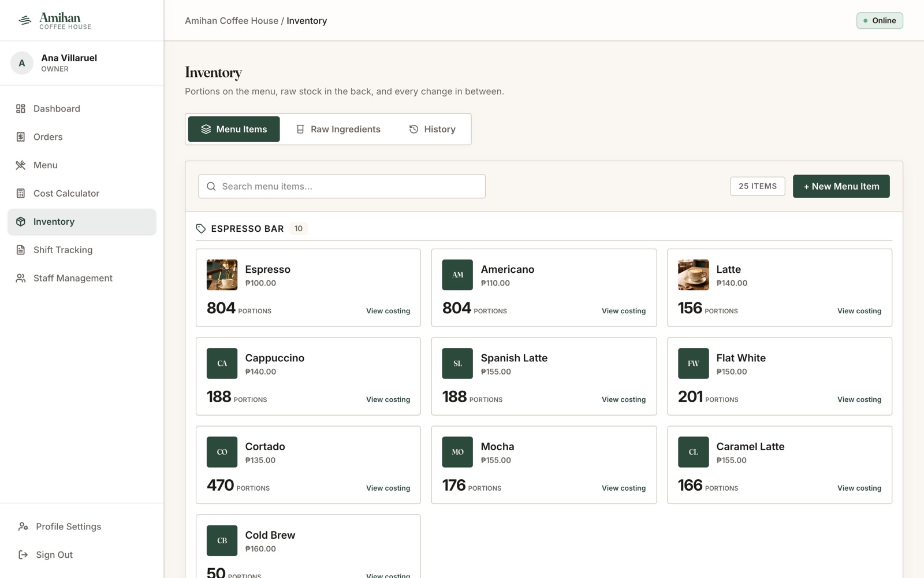Open Dashboard from the sidebar
924x578 pixels.
pos(81,109)
